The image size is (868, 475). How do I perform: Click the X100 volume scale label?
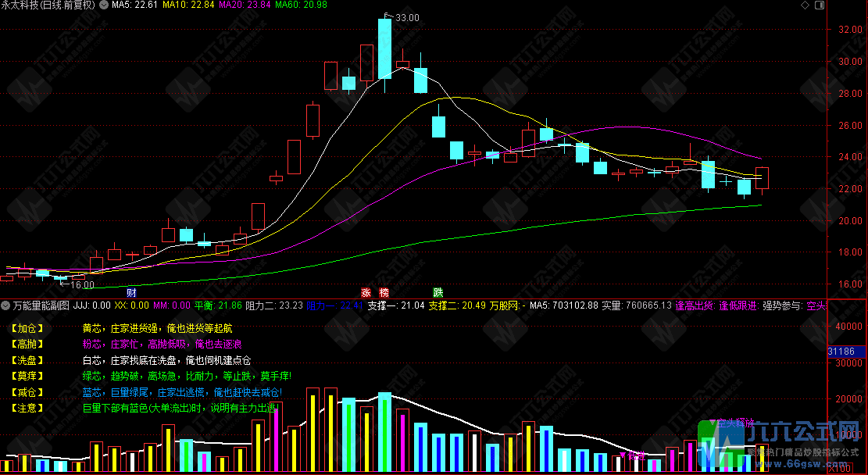840,469
